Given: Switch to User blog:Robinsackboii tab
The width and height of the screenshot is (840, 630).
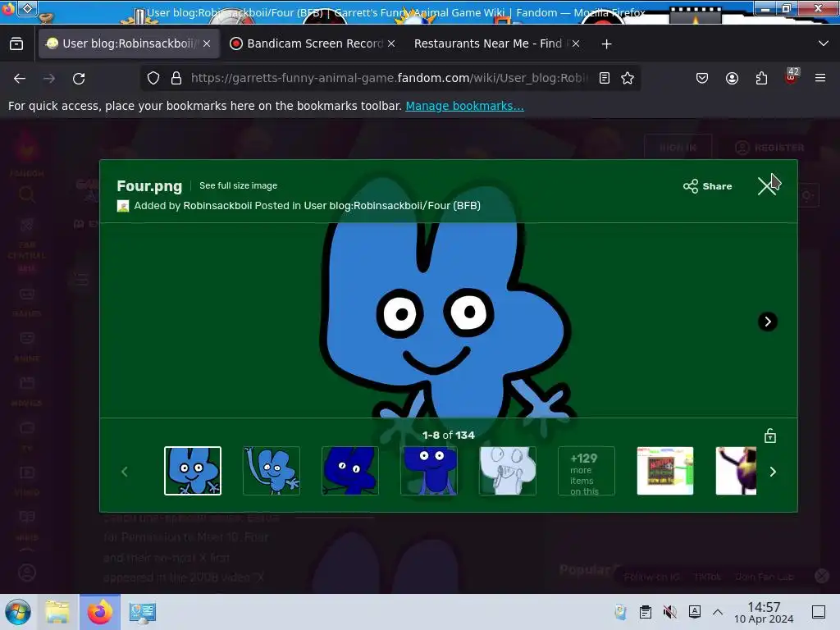Looking at the screenshot, I should [129, 43].
